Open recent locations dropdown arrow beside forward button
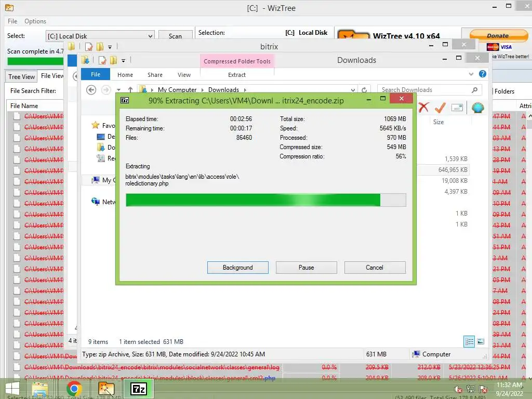This screenshot has height=399, width=532. pos(118,90)
